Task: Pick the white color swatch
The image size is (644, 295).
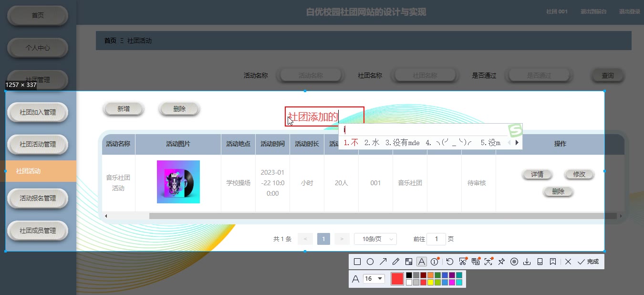Action: [409, 282]
